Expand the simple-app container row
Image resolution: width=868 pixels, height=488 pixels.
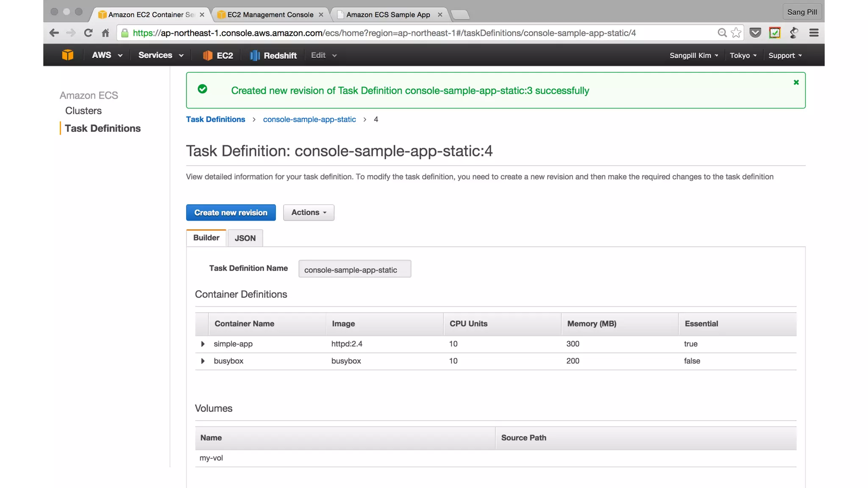[203, 344]
